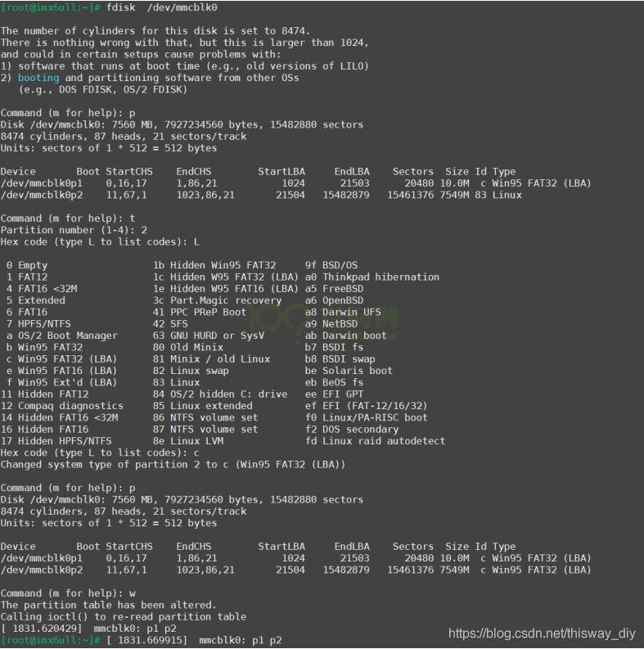644x649 pixels.
Task: Click "The partition table has been altered." line
Action: [109, 605]
